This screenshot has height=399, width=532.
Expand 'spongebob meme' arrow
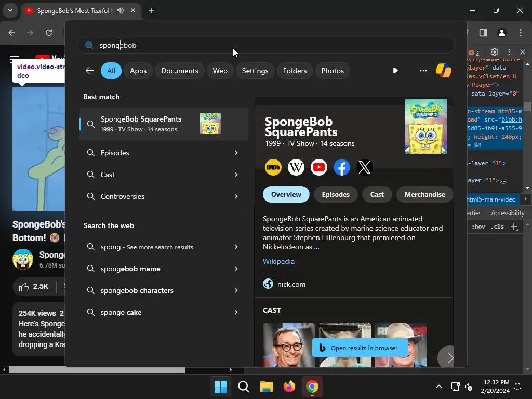tap(236, 269)
